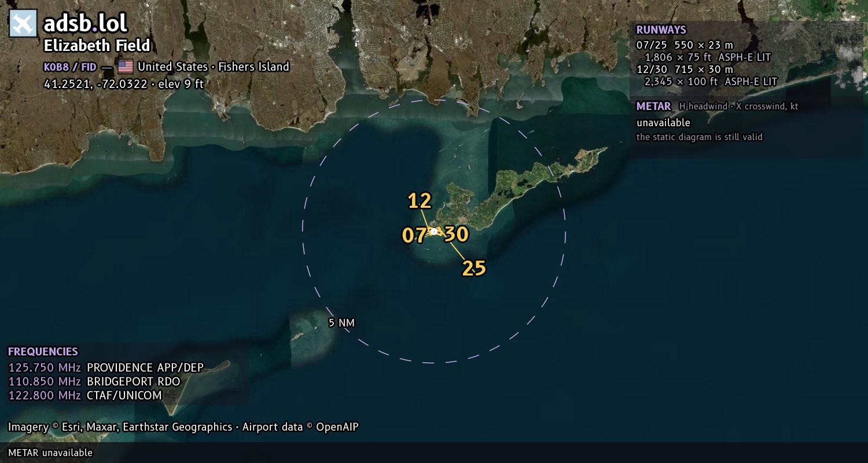Click the United States flag icon
The image size is (868, 463).
pos(126,67)
